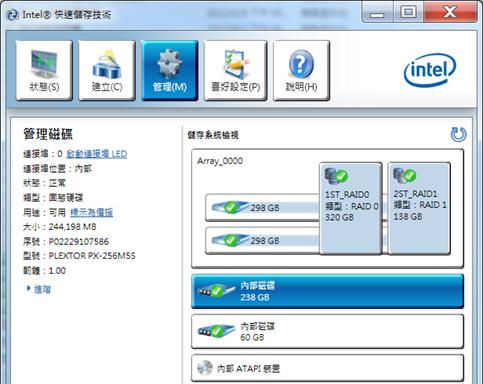The height and width of the screenshot is (384, 483).
Task: Select the first 298 GB array disk
Action: click(x=262, y=208)
